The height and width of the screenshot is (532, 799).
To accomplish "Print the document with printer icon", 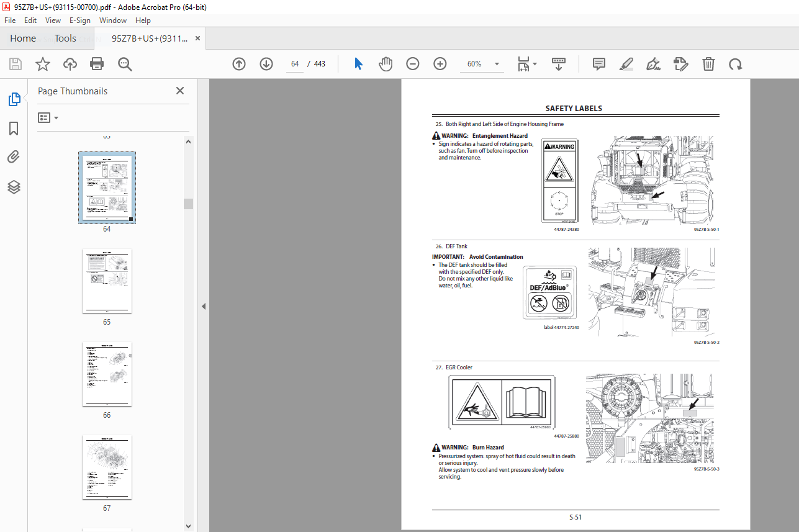I will (x=97, y=64).
